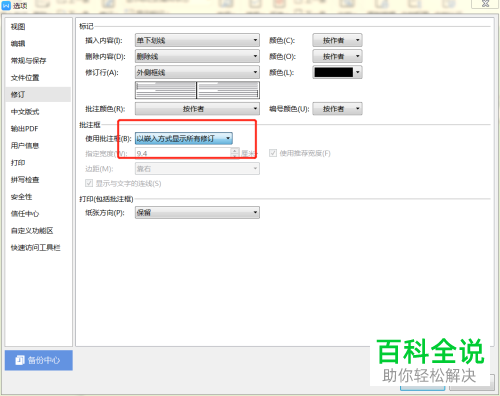Switch to 常规与保存 settings
The width and height of the screenshot is (500, 396).
click(29, 61)
